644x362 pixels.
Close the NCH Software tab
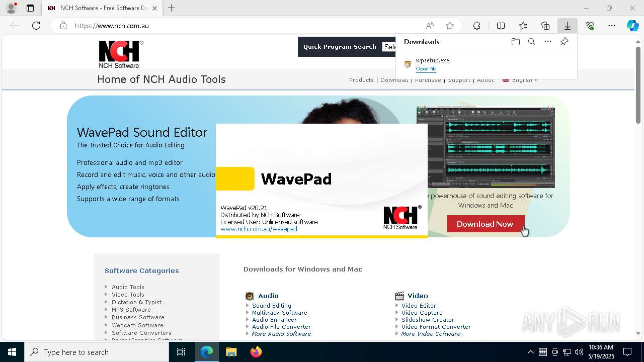tap(154, 8)
